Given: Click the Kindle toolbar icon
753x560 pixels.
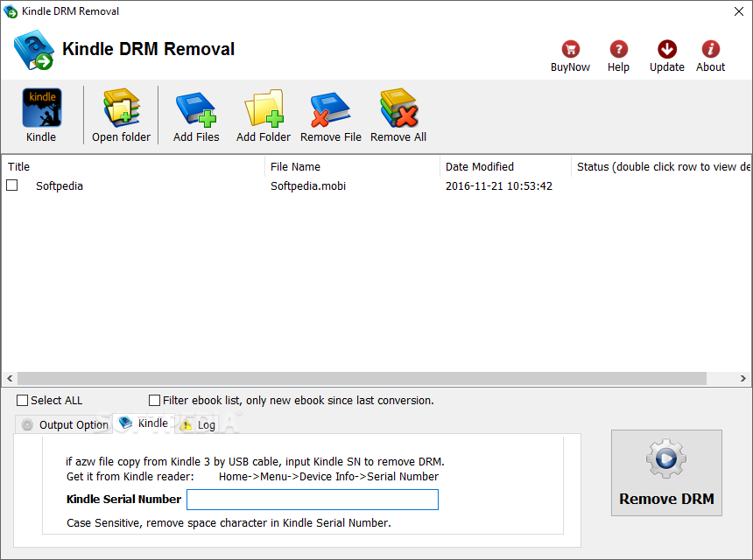Looking at the screenshot, I should coord(42,108).
